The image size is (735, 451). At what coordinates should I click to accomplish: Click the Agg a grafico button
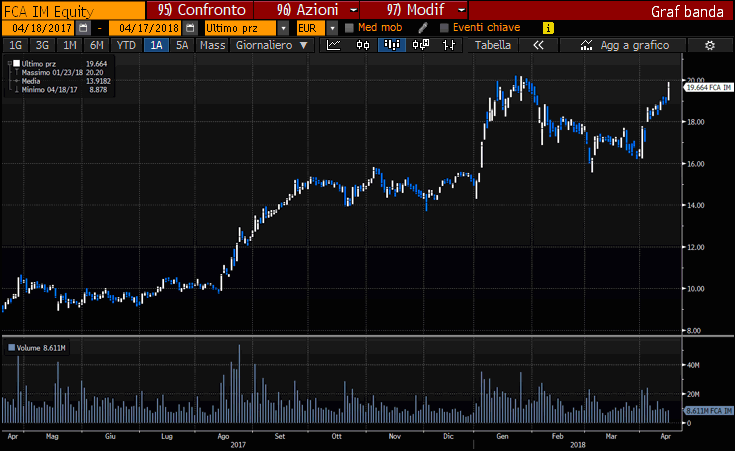click(624, 45)
